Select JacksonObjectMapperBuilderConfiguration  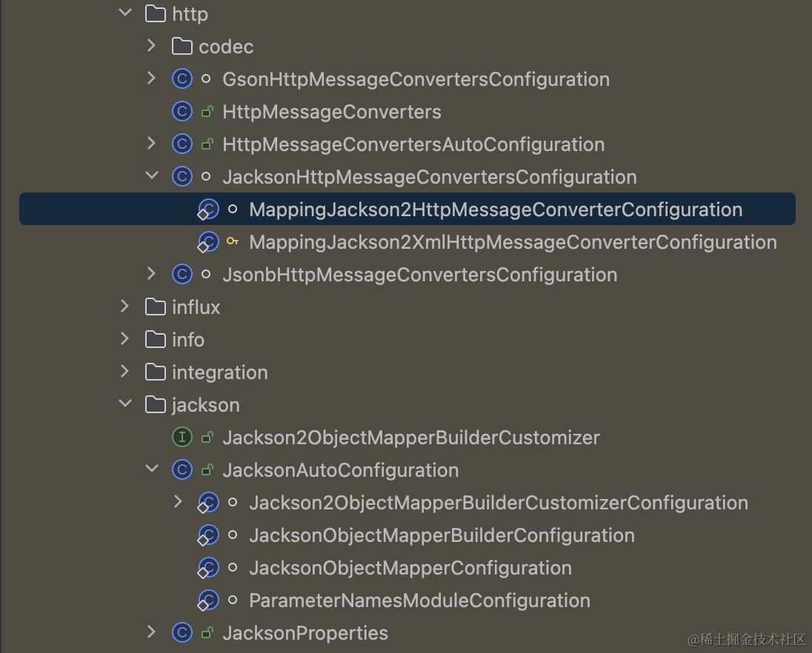[x=442, y=535]
